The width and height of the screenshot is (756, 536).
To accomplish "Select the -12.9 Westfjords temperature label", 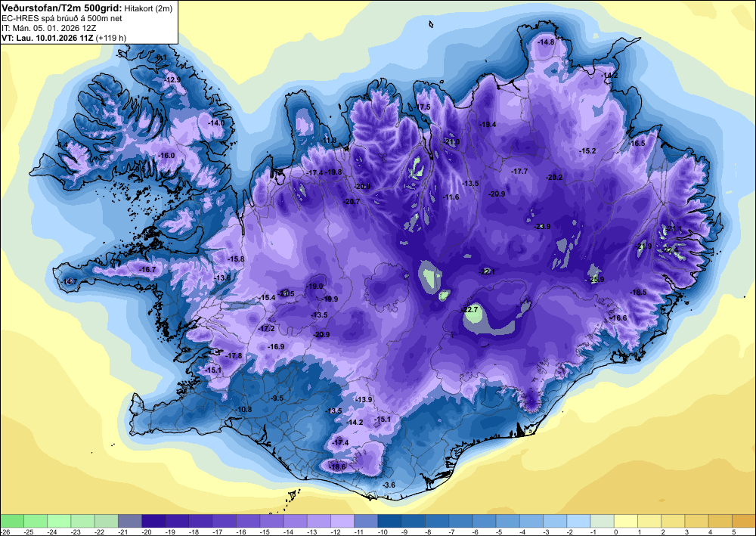I will [172, 79].
